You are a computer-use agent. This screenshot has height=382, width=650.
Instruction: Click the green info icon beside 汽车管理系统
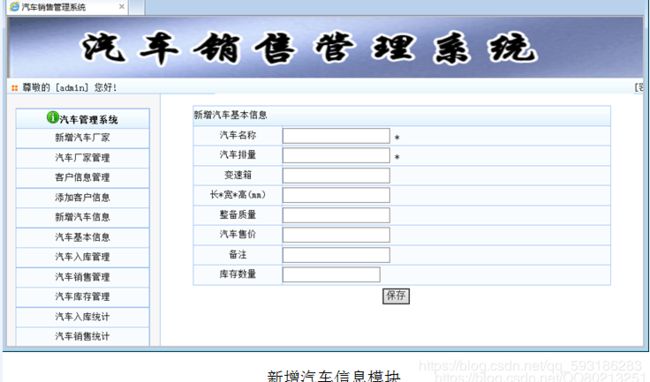coord(52,118)
